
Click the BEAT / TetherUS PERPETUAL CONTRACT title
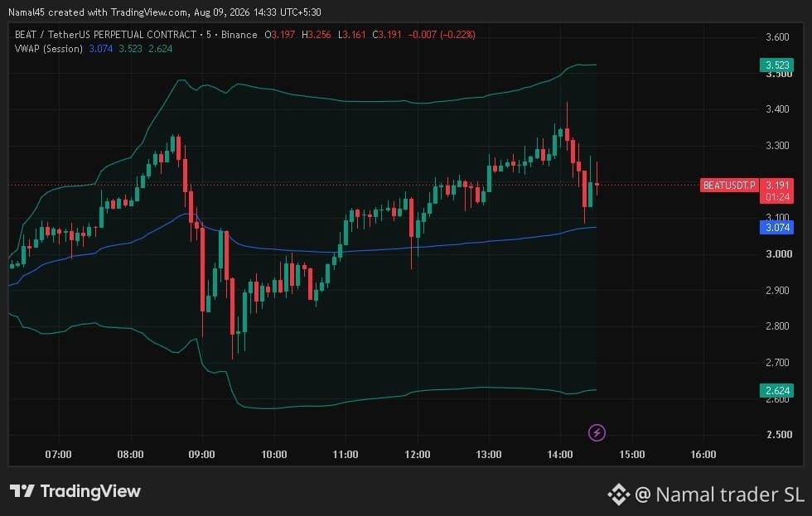pos(106,35)
